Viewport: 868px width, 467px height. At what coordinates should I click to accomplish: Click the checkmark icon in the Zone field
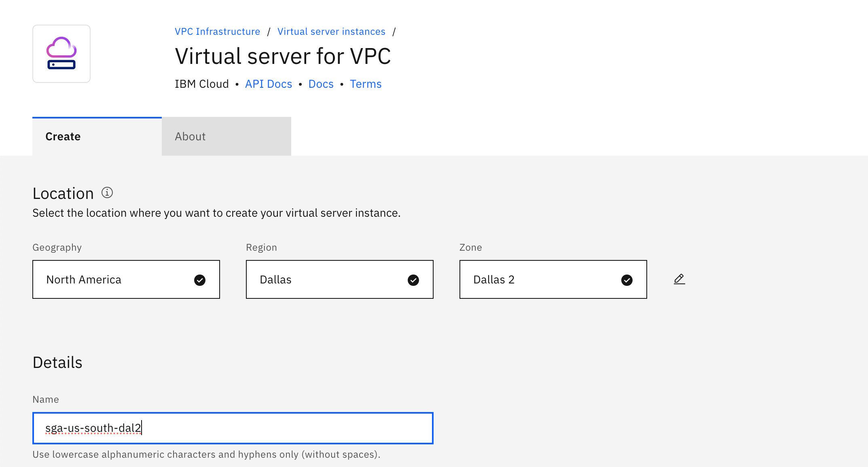click(x=627, y=280)
